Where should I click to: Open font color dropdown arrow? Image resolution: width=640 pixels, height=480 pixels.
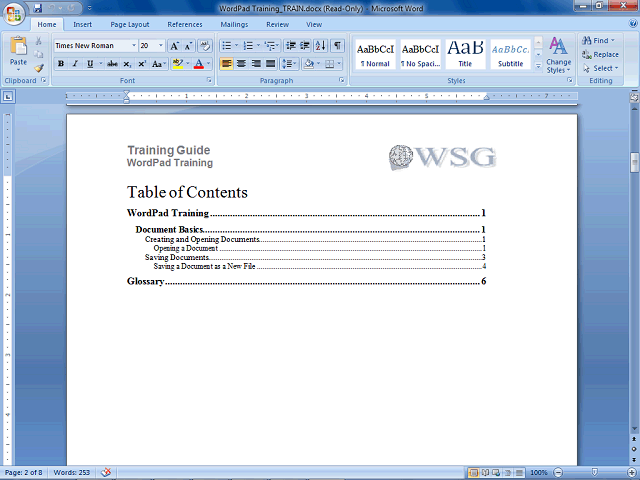pyautogui.click(x=209, y=64)
